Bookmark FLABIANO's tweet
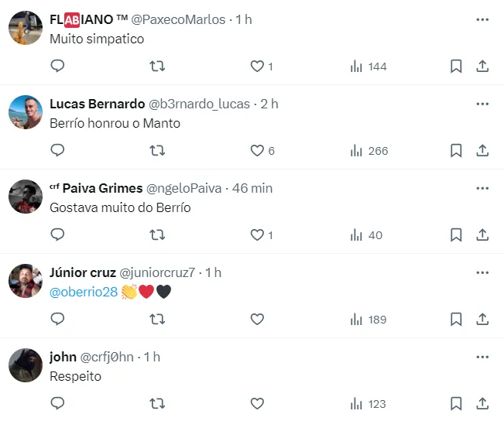Image resolution: width=504 pixels, height=421 pixels. pyautogui.click(x=456, y=67)
